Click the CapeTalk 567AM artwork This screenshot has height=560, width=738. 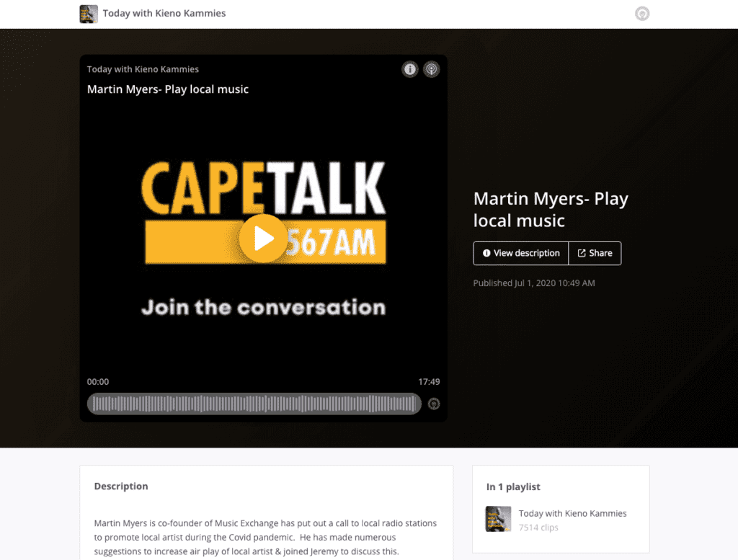(x=263, y=238)
